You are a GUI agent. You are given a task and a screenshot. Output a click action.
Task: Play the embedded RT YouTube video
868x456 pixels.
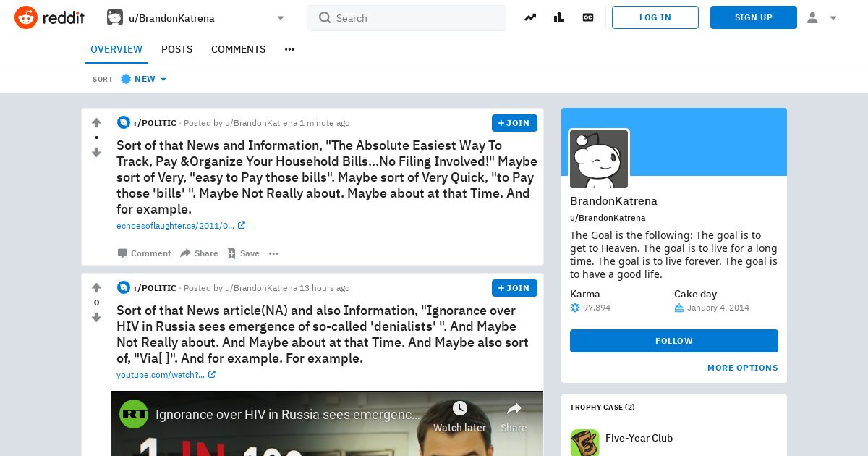(x=327, y=424)
